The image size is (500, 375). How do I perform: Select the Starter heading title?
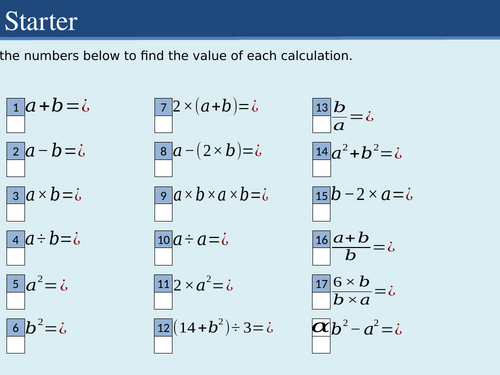coord(41,21)
